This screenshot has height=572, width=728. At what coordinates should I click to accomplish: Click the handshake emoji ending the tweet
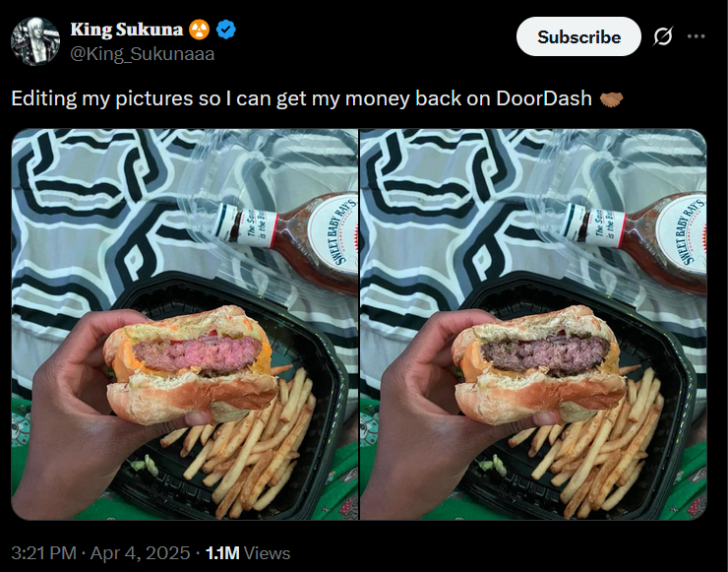coord(611,99)
